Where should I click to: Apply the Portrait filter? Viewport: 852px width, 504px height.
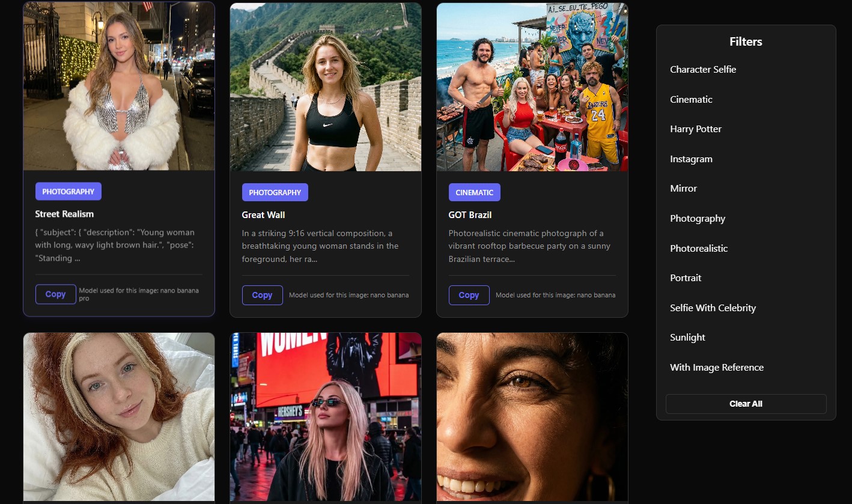point(686,278)
